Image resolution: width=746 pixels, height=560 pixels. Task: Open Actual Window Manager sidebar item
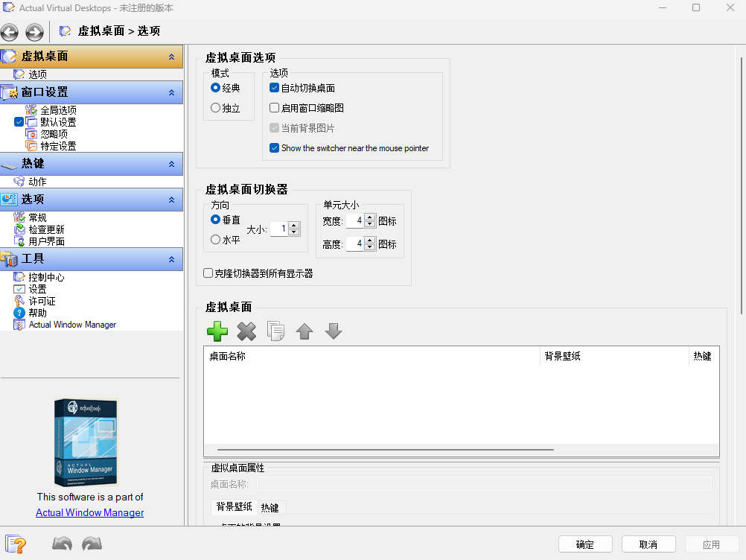[72, 325]
